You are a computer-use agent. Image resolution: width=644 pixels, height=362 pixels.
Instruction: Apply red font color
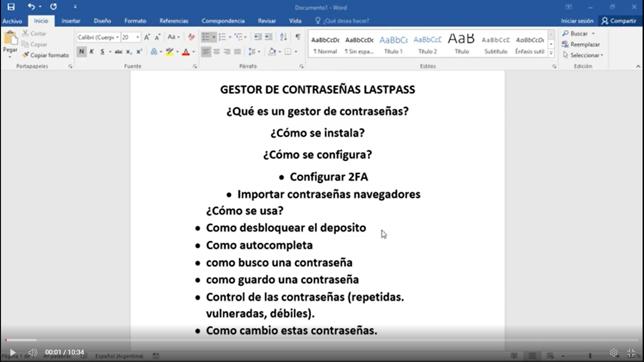click(186, 52)
